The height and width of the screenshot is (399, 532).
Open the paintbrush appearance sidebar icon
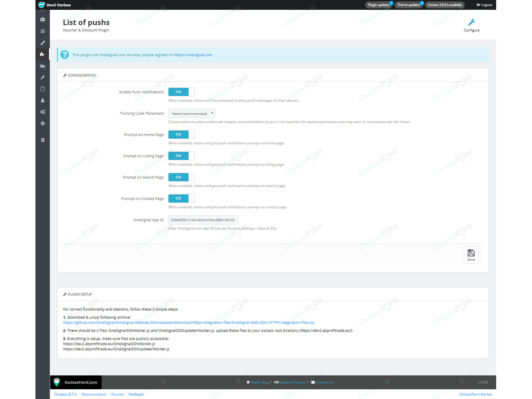(x=42, y=42)
